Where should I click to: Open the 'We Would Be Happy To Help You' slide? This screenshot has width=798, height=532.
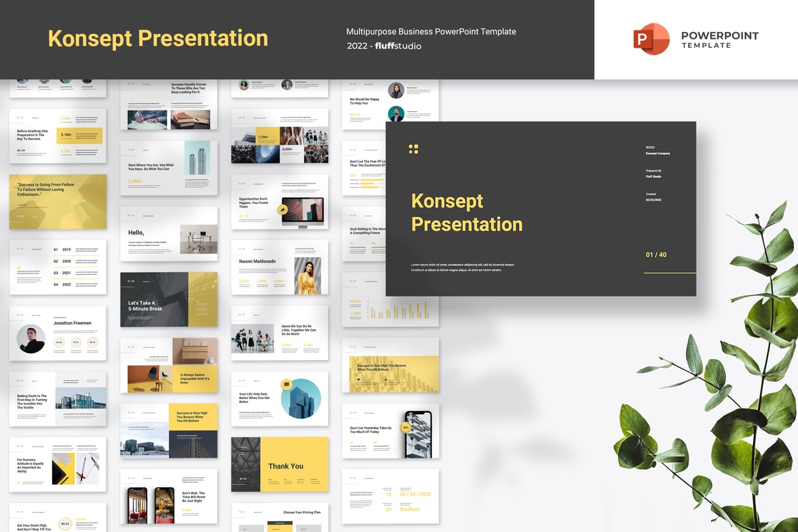tap(364, 104)
